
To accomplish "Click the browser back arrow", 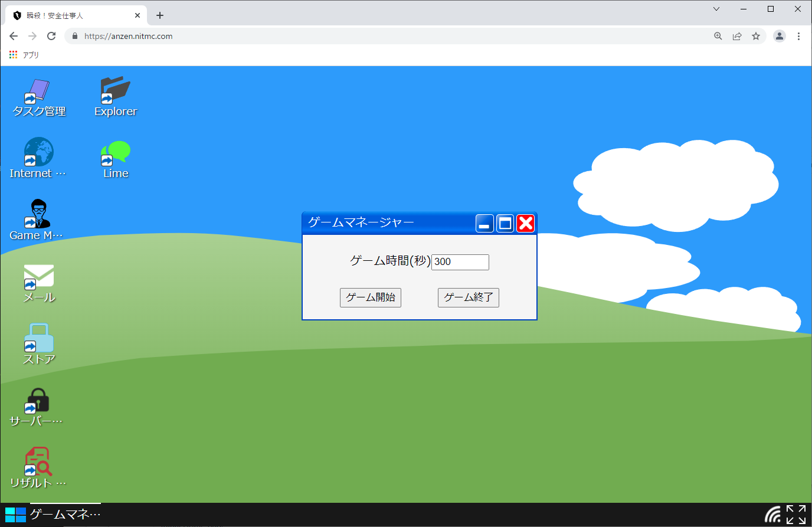I will click(14, 36).
